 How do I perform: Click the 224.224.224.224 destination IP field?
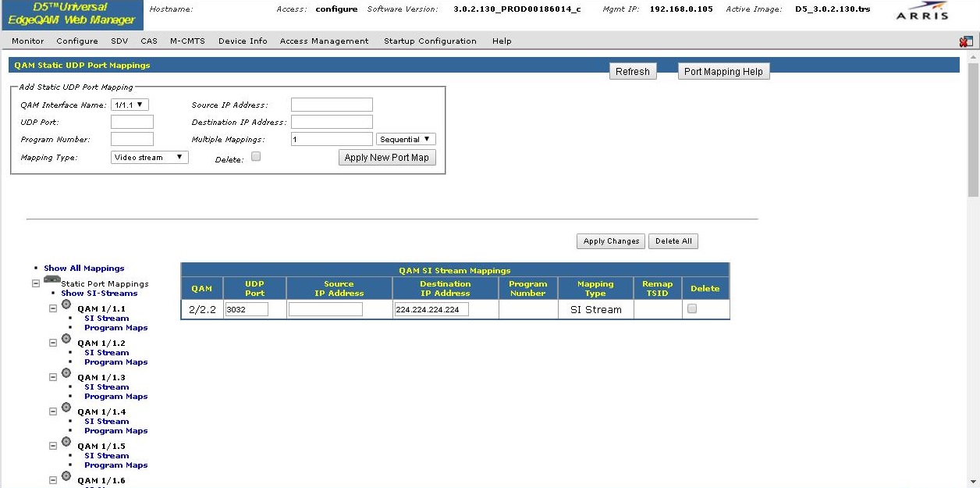click(x=431, y=309)
